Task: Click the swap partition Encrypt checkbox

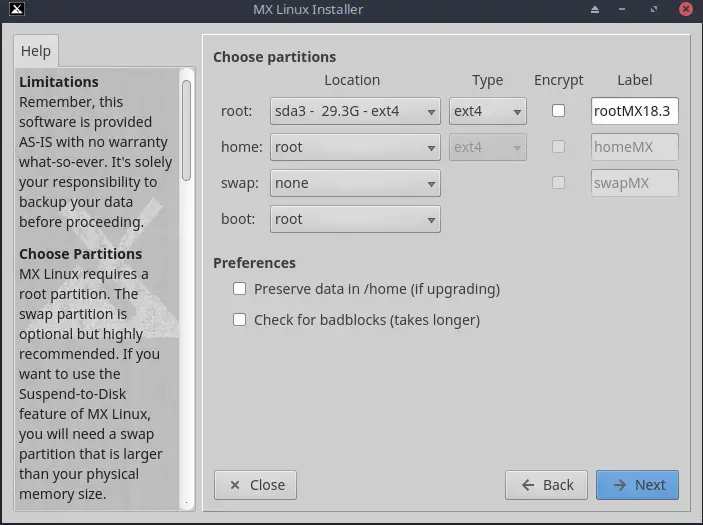Action: point(558,182)
